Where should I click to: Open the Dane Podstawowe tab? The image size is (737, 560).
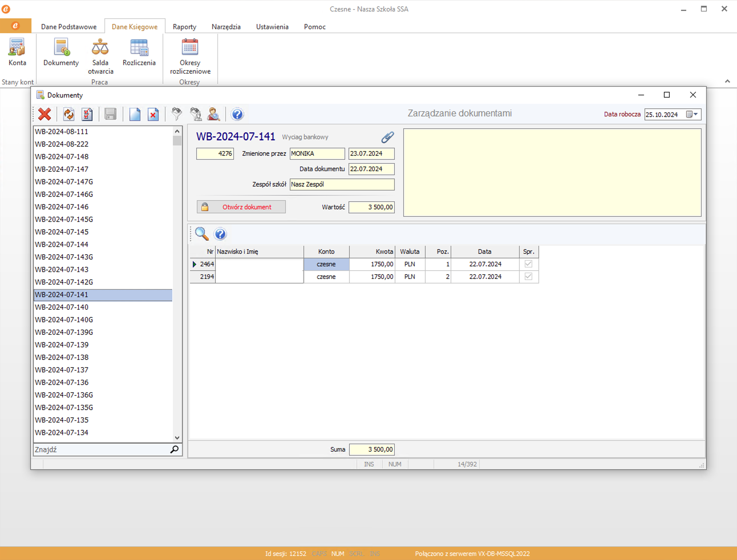[69, 27]
